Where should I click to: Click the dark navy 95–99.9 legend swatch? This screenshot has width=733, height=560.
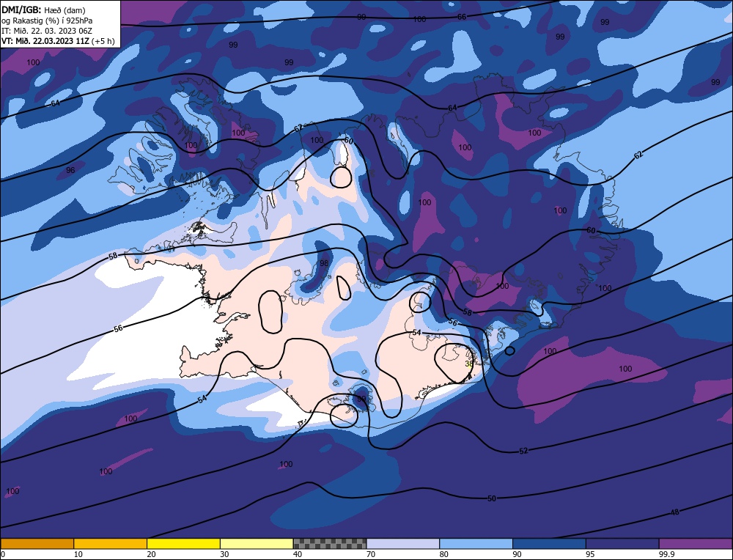(x=622, y=543)
